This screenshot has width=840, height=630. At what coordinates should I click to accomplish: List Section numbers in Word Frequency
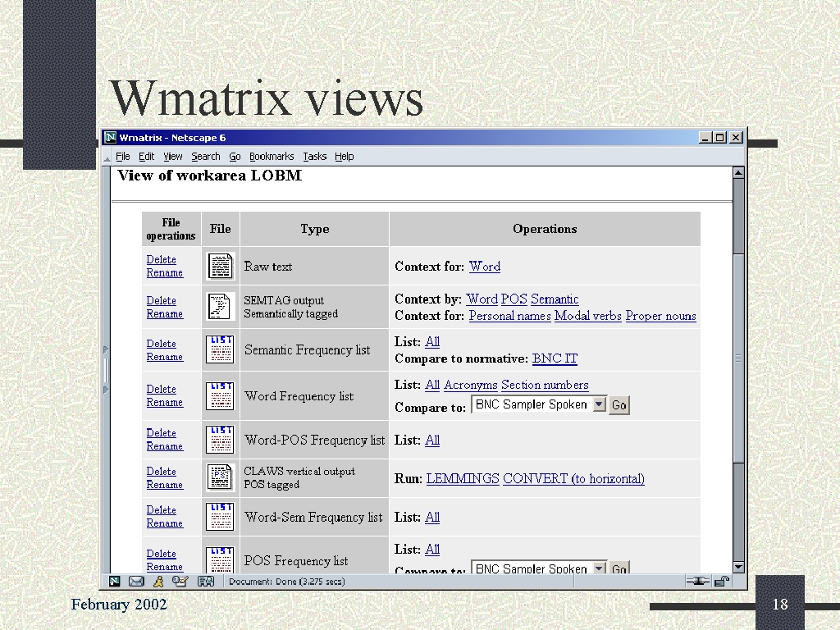click(545, 385)
